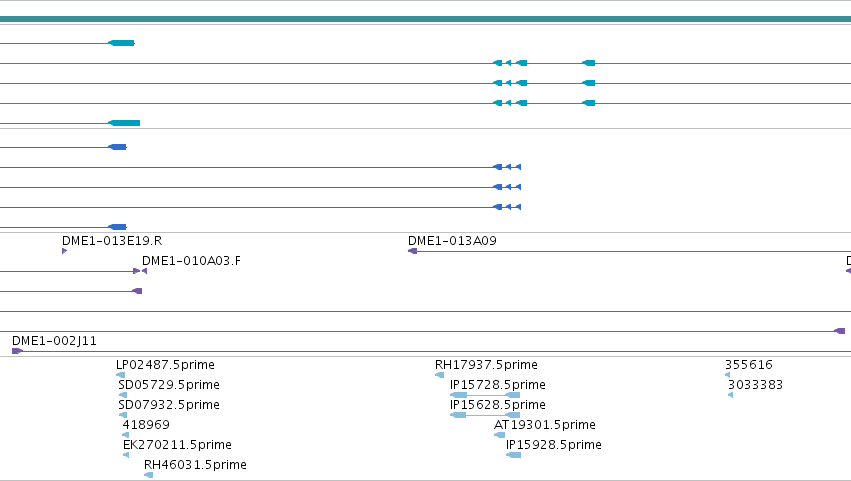Select the DME1-002J11 label

point(54,340)
